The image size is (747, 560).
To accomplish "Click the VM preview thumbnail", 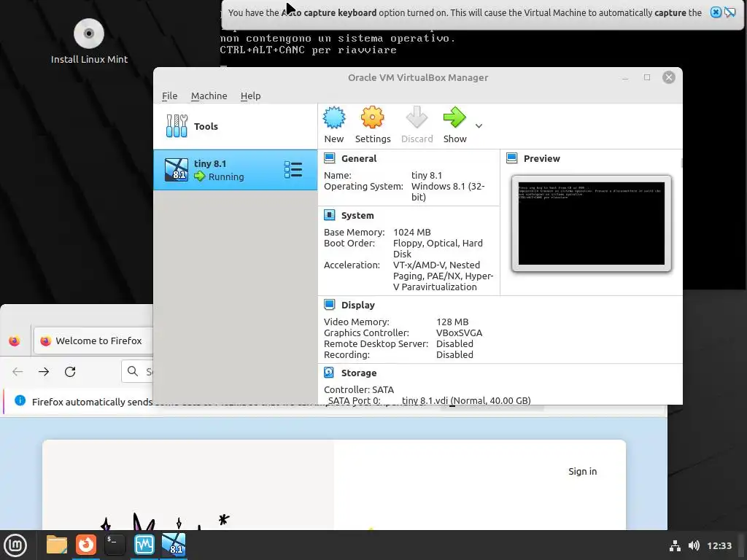I will point(591,223).
